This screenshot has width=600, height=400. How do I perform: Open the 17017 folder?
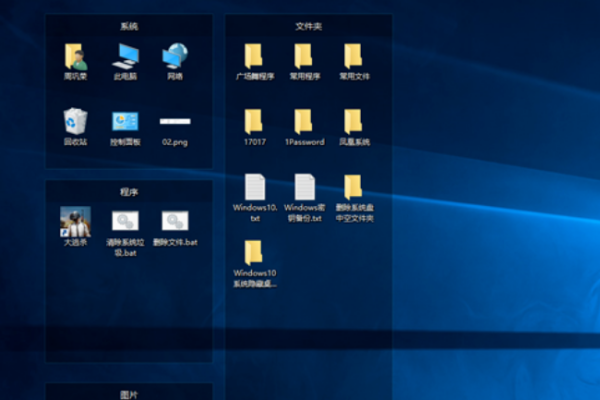point(254,122)
